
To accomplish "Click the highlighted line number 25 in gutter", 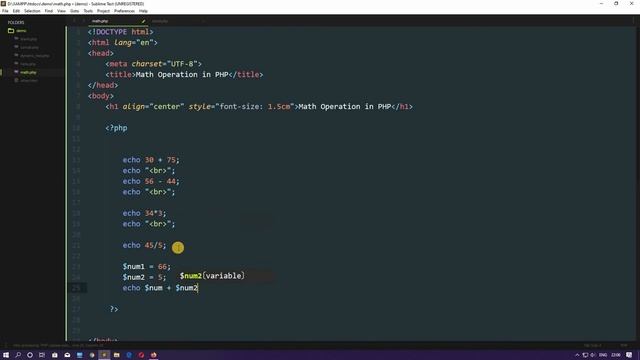I will pos(76,288).
